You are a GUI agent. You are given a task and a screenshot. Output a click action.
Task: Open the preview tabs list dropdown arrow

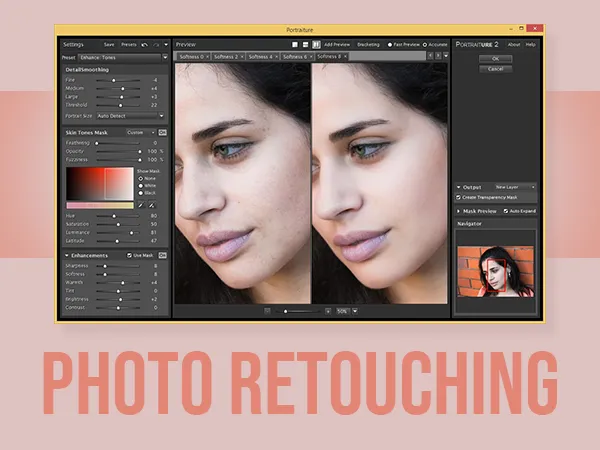tap(446, 56)
